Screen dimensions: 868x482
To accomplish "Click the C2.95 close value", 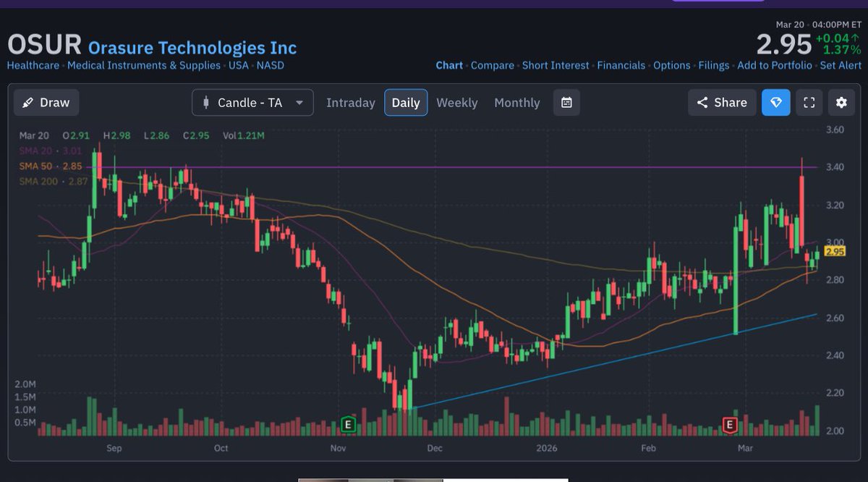I will (197, 135).
